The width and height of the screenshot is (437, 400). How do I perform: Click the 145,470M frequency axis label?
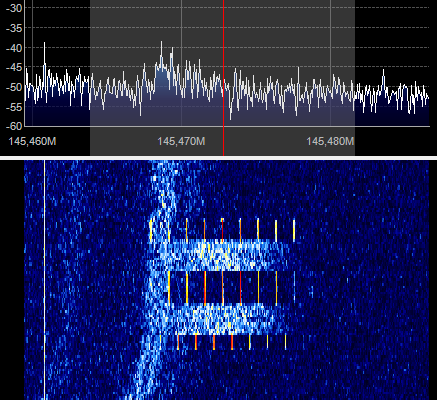(x=181, y=141)
